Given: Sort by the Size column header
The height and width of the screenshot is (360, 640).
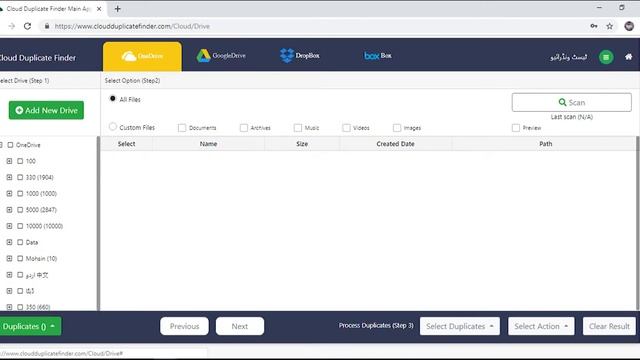Looking at the screenshot, I should click(x=302, y=144).
